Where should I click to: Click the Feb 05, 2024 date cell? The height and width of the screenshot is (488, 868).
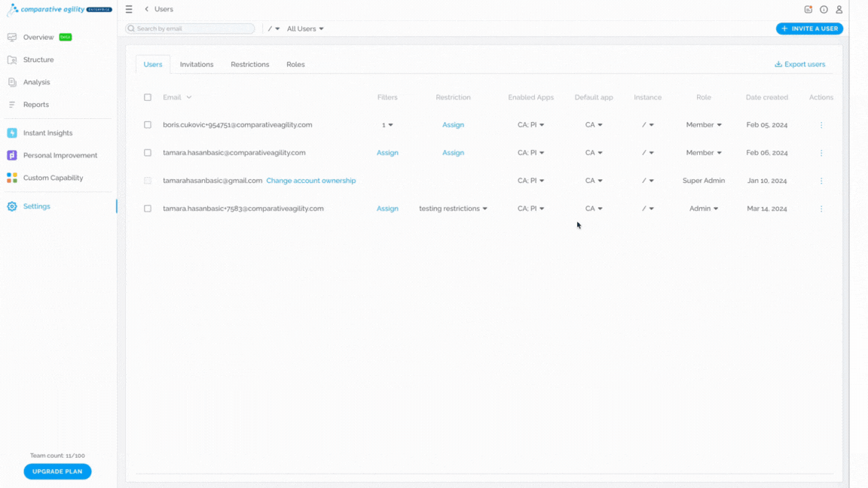[767, 125]
